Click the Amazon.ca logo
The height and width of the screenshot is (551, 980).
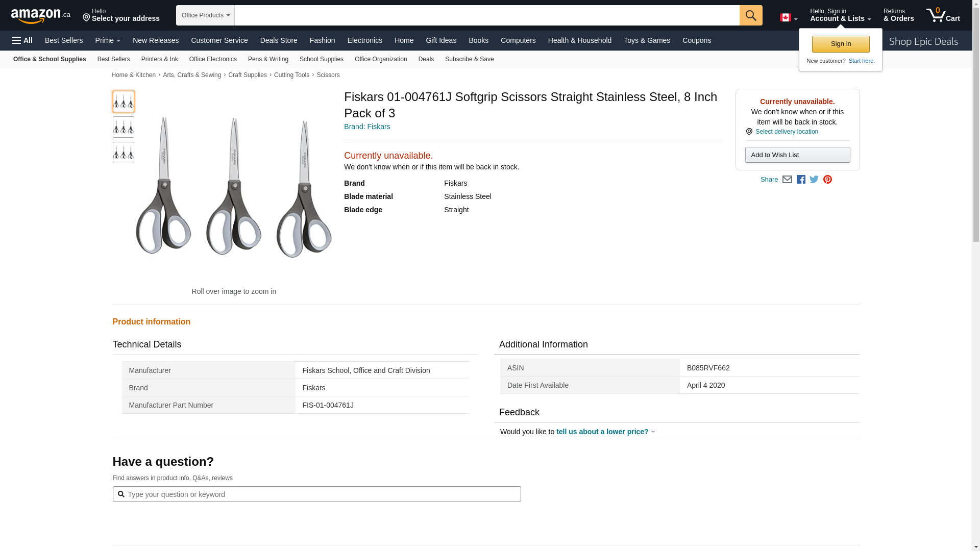click(41, 16)
